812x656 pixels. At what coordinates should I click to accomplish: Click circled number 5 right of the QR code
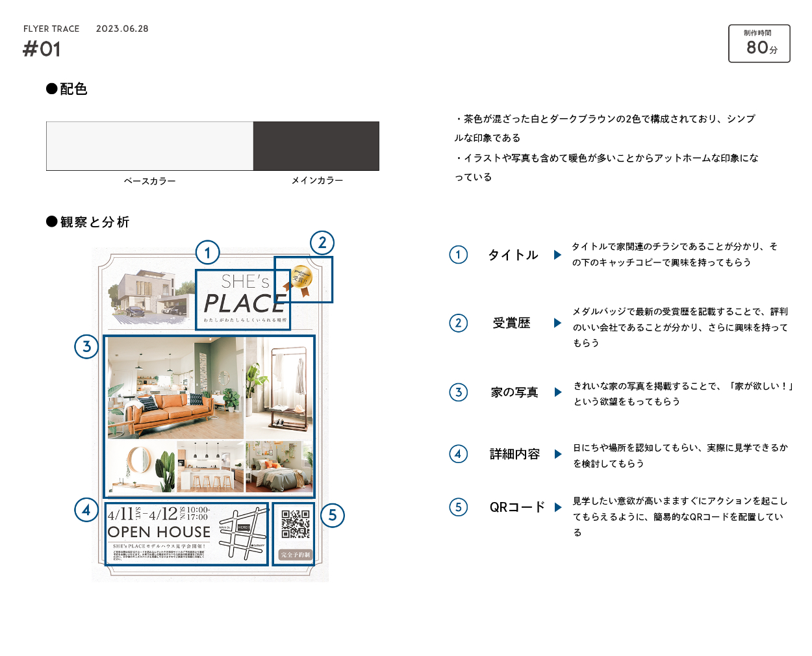[333, 516]
